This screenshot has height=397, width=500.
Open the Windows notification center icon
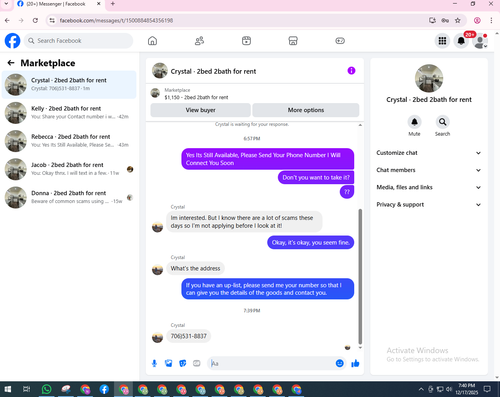(x=487, y=389)
